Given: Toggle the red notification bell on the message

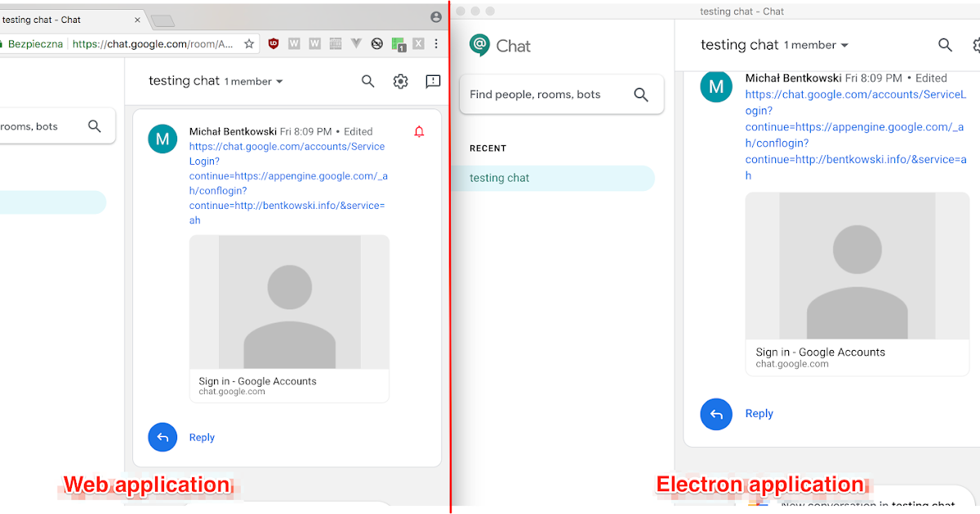Looking at the screenshot, I should coord(420,131).
